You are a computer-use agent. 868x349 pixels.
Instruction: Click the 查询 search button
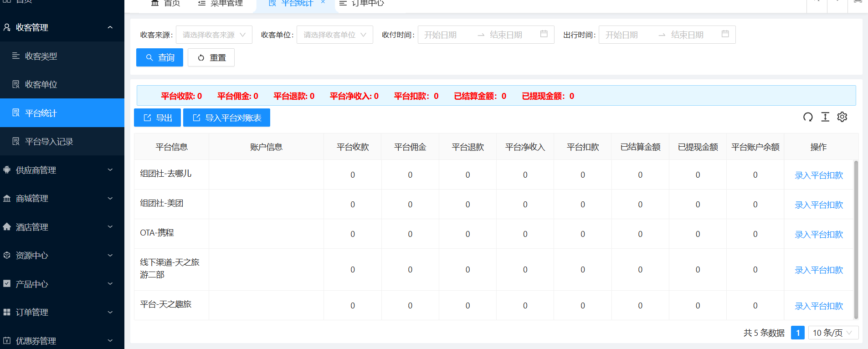pyautogui.click(x=159, y=57)
